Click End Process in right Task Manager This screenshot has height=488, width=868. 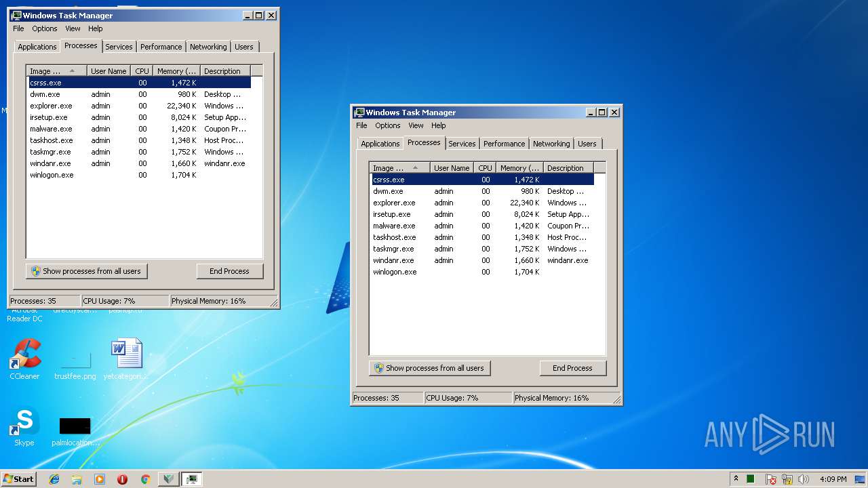click(572, 368)
